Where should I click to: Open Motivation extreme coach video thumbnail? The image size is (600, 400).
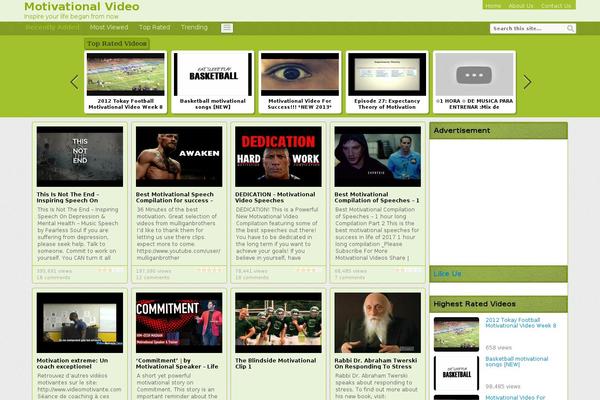[x=80, y=323]
